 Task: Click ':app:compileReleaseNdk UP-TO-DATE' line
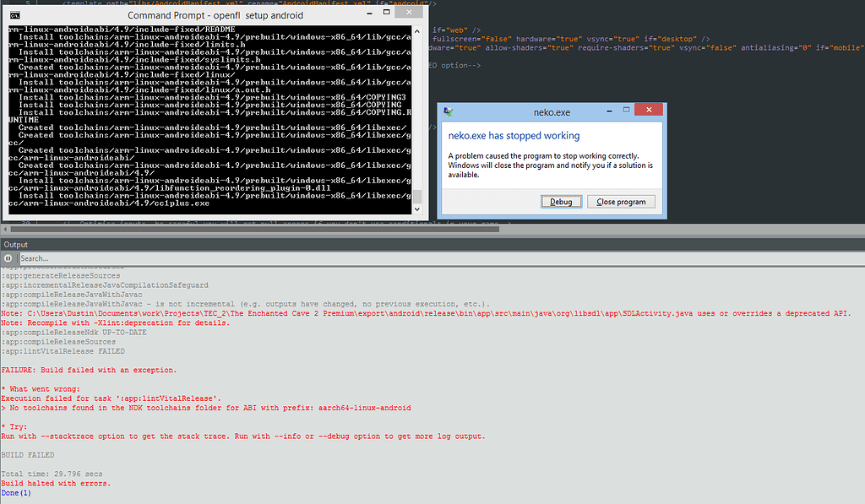[x=74, y=333]
